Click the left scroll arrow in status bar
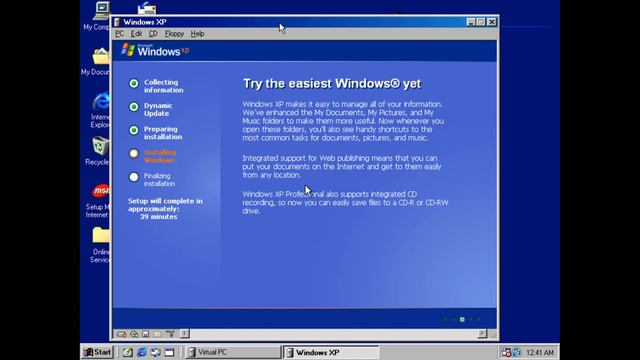 [x=184, y=334]
